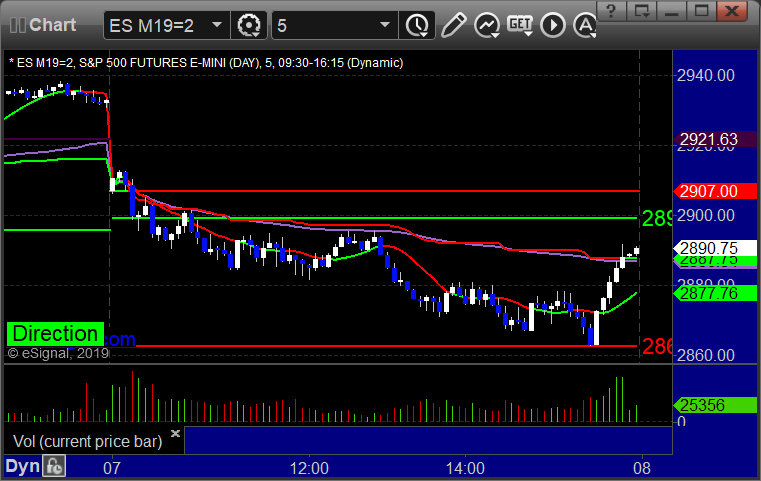
Task: Click the 2940.00 price axis label
Action: coord(706,76)
